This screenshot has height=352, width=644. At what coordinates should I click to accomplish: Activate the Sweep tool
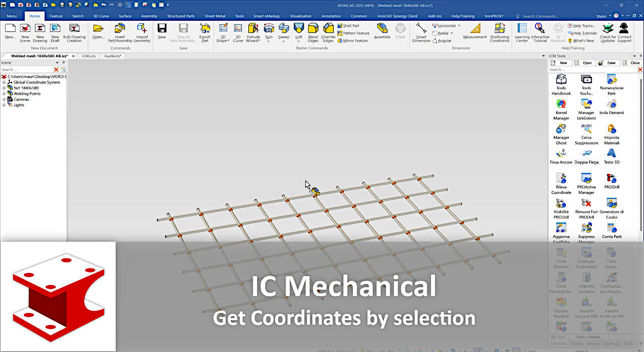coord(284,32)
